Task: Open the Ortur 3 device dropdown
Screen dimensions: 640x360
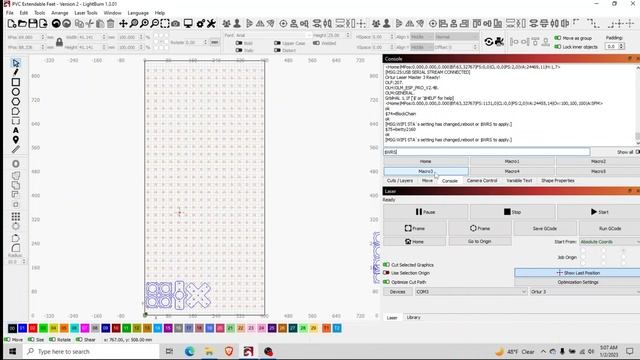Action: point(584,292)
